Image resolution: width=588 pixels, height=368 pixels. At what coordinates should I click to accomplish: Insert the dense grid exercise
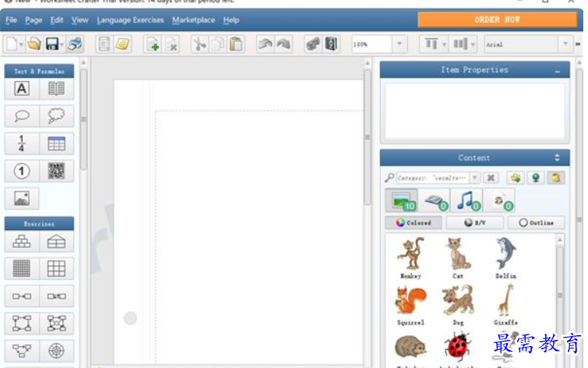pyautogui.click(x=22, y=269)
